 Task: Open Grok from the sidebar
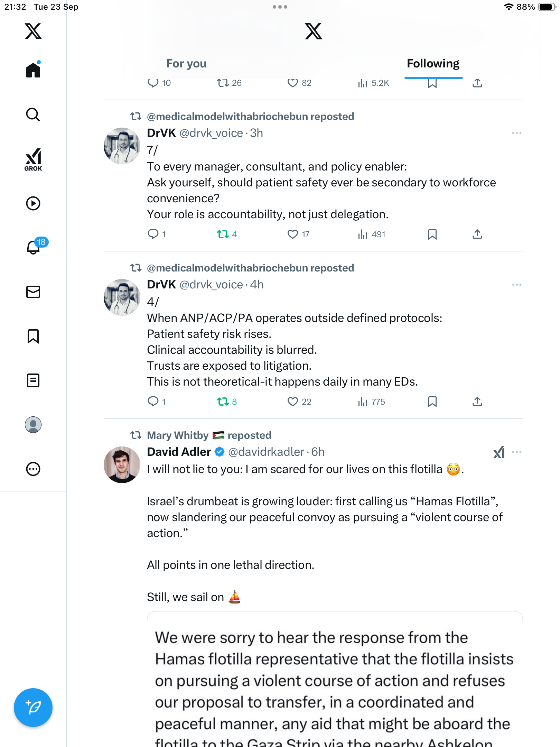[33, 159]
